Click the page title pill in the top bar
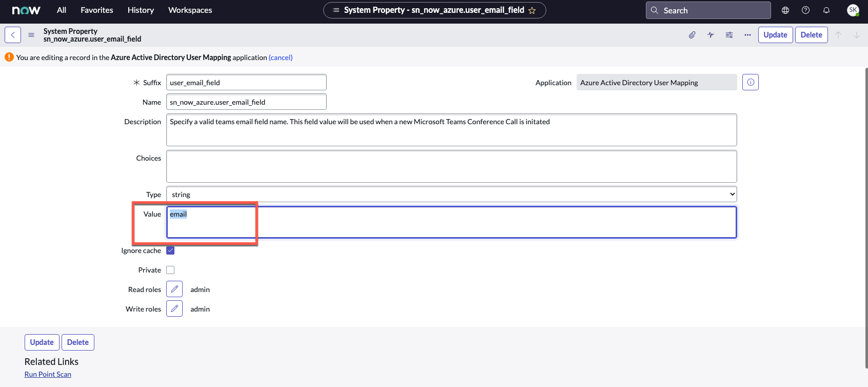The image size is (868, 387). 435,10
